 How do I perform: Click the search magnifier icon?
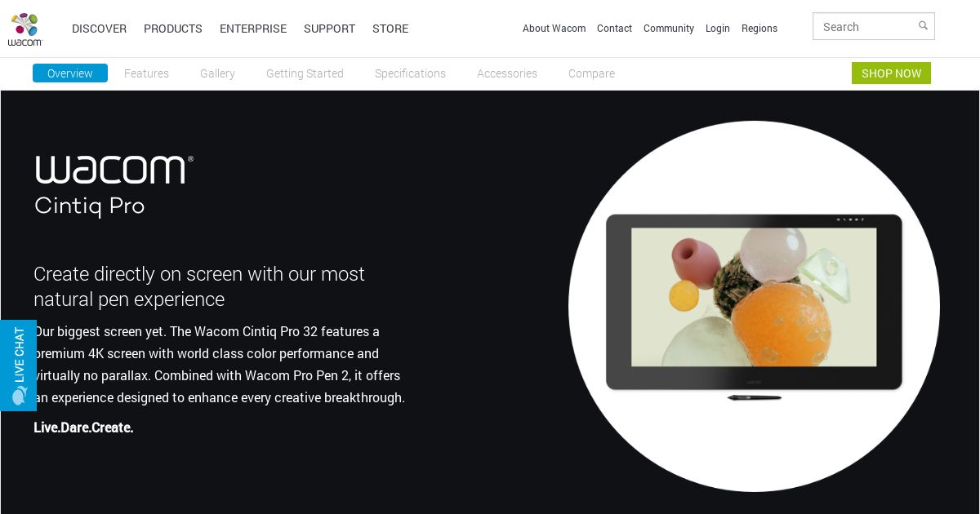[923, 26]
